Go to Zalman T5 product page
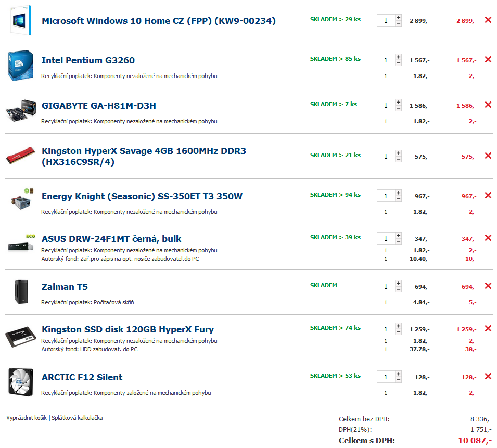497x448 pixels. (x=65, y=287)
